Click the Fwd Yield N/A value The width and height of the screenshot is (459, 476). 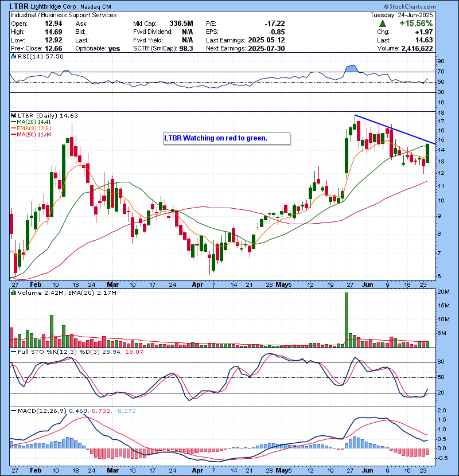(x=188, y=40)
